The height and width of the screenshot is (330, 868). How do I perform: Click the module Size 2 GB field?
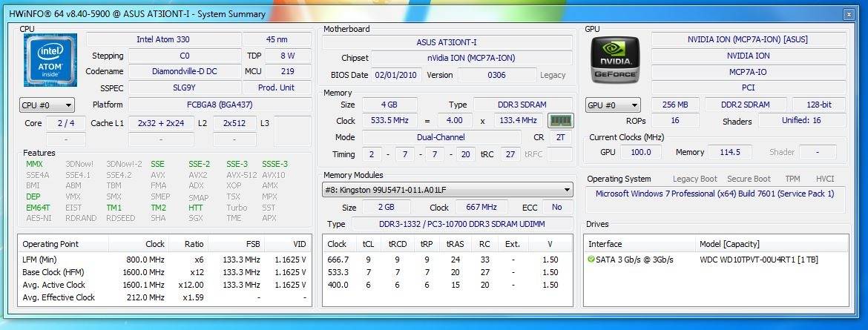click(387, 207)
